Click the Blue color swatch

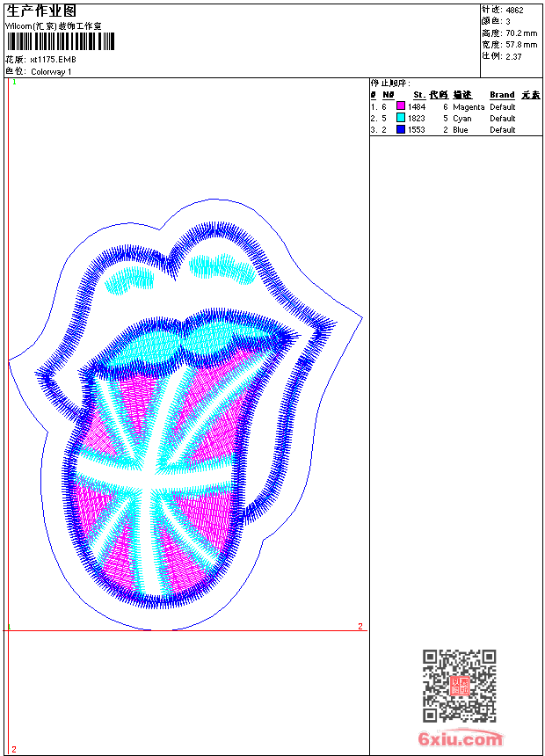(400, 129)
